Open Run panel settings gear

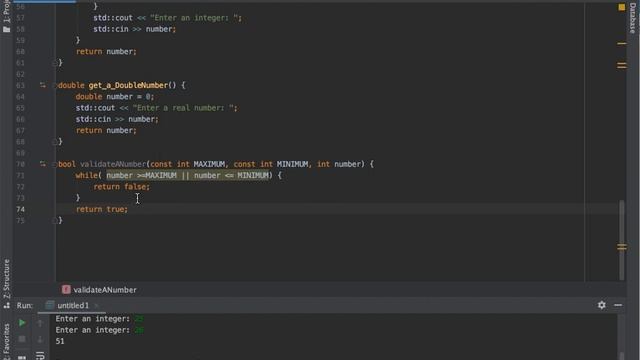point(602,305)
